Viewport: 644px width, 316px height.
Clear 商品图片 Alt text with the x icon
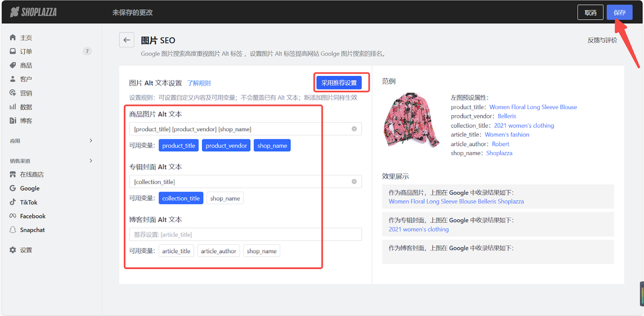point(354,129)
